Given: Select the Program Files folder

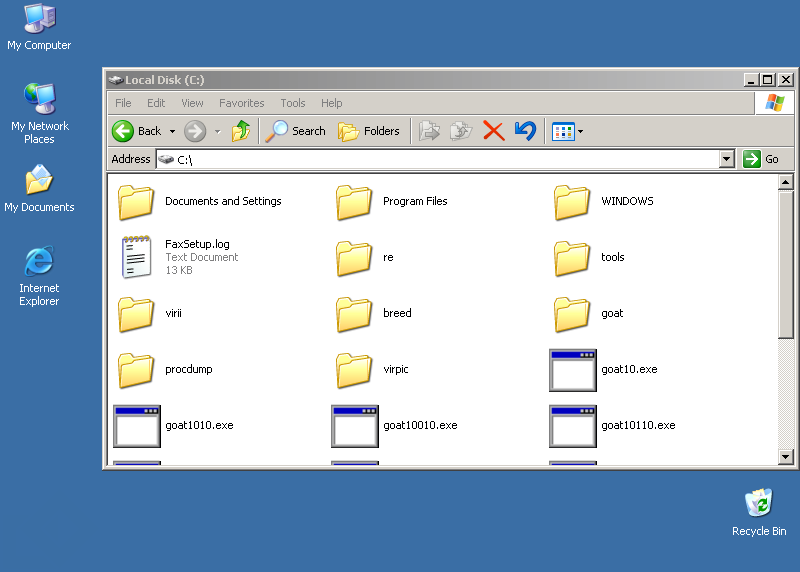Looking at the screenshot, I should pos(392,202).
